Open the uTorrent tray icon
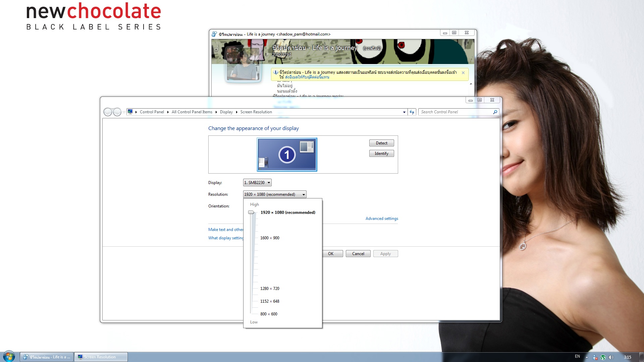The height and width of the screenshot is (362, 644). point(603,357)
